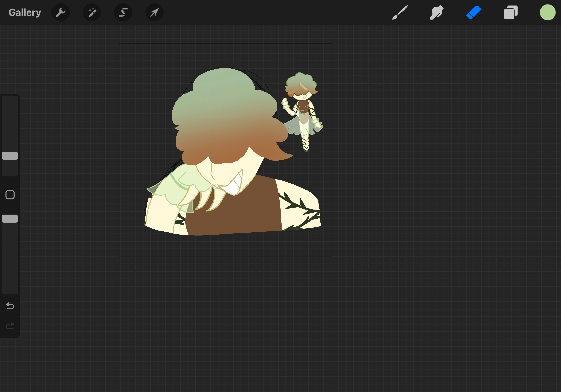Image resolution: width=561 pixels, height=392 pixels.
Task: Open the Actions wrench menu
Action: [60, 12]
